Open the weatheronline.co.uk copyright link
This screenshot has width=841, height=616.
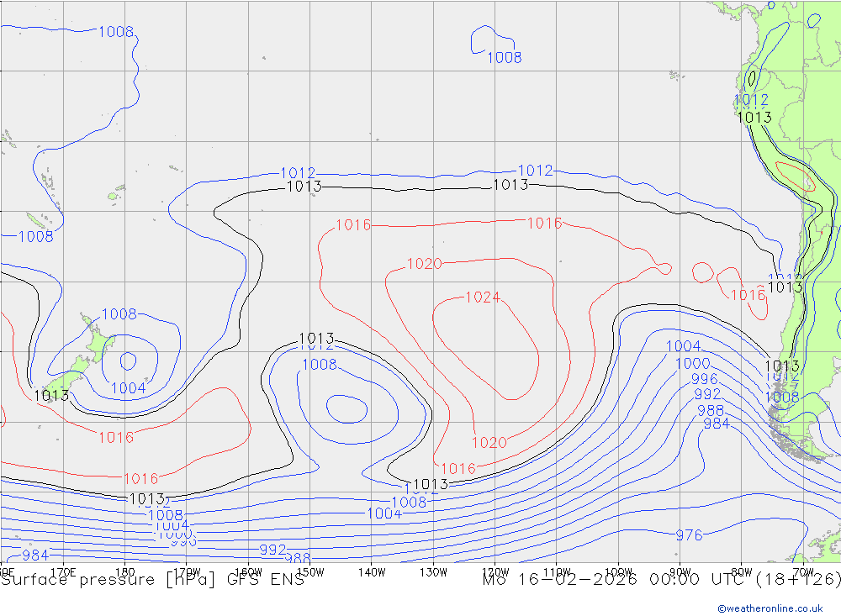pos(770,608)
